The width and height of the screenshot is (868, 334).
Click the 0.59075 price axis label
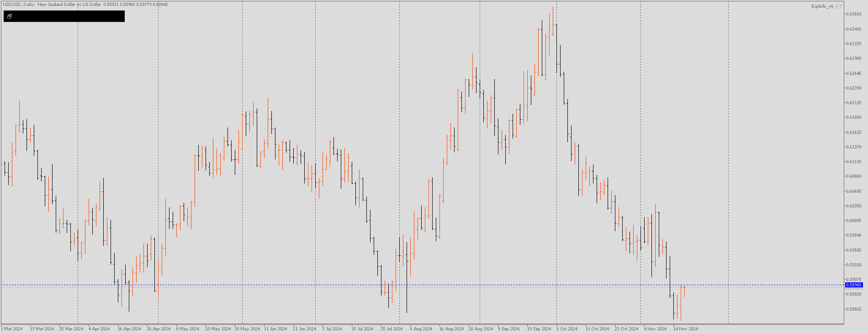(x=853, y=280)
